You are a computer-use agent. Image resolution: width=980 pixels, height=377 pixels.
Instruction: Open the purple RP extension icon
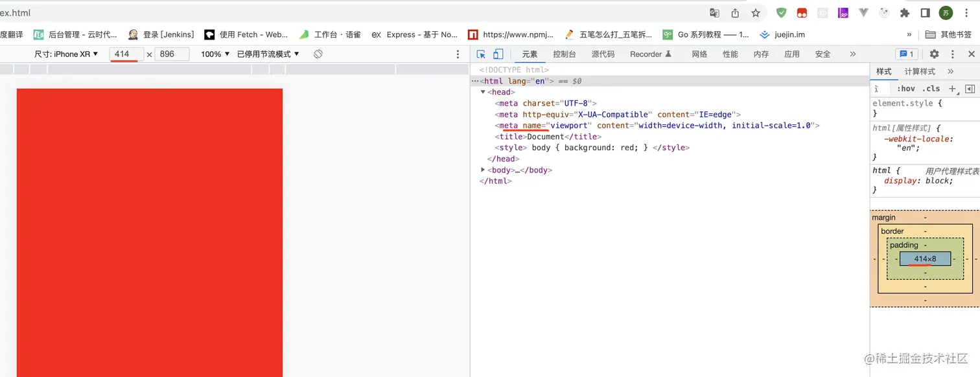[843, 13]
